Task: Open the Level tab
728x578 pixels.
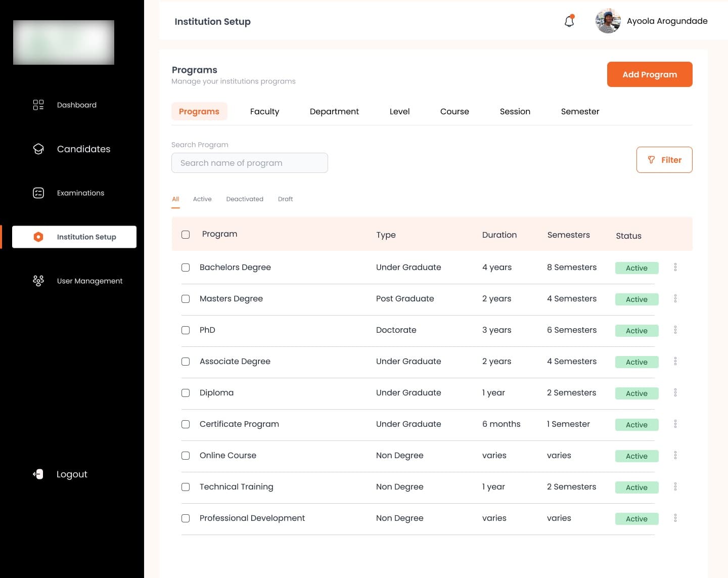Action: pyautogui.click(x=399, y=111)
